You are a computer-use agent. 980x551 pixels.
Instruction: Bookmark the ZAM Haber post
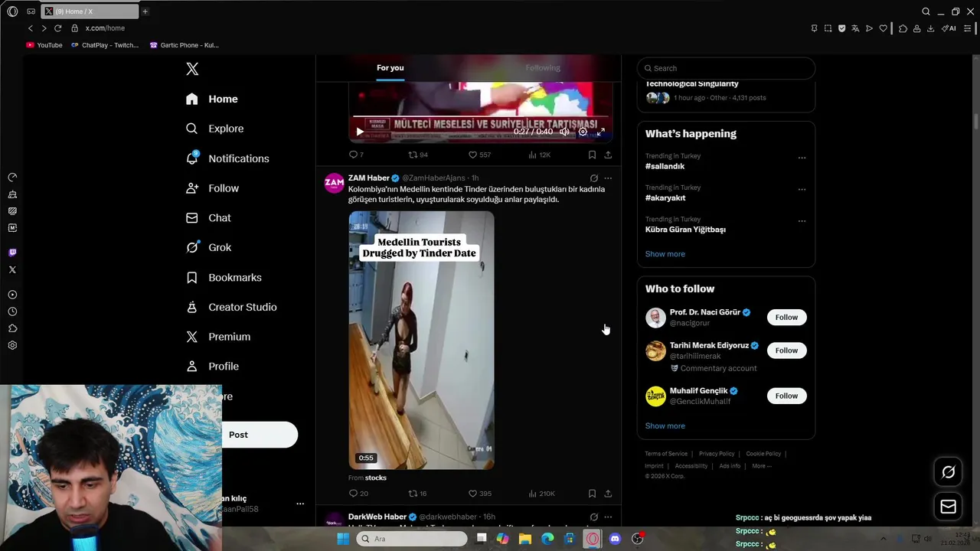point(592,494)
